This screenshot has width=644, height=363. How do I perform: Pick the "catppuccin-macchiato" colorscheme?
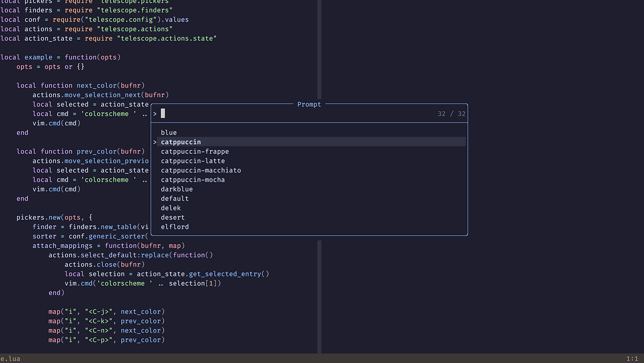click(201, 170)
